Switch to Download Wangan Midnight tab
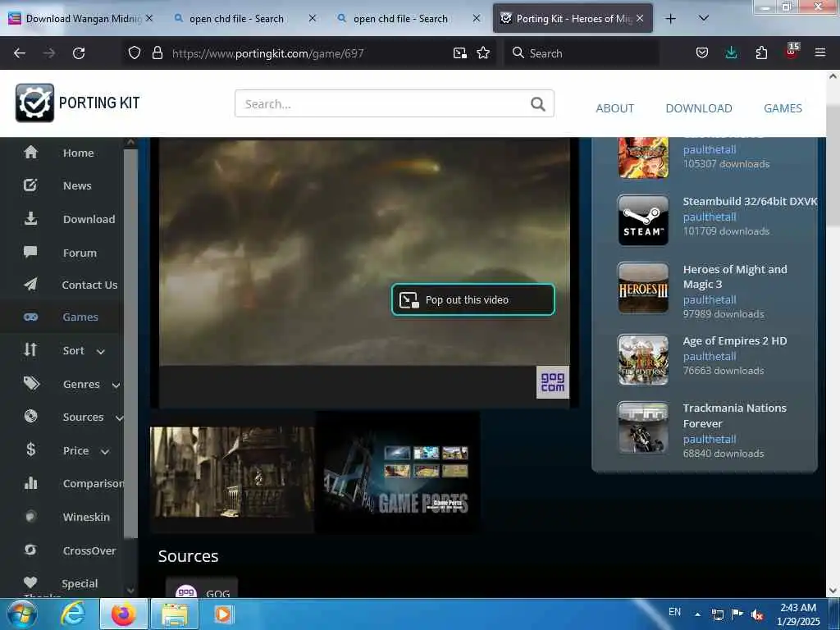 (81, 19)
